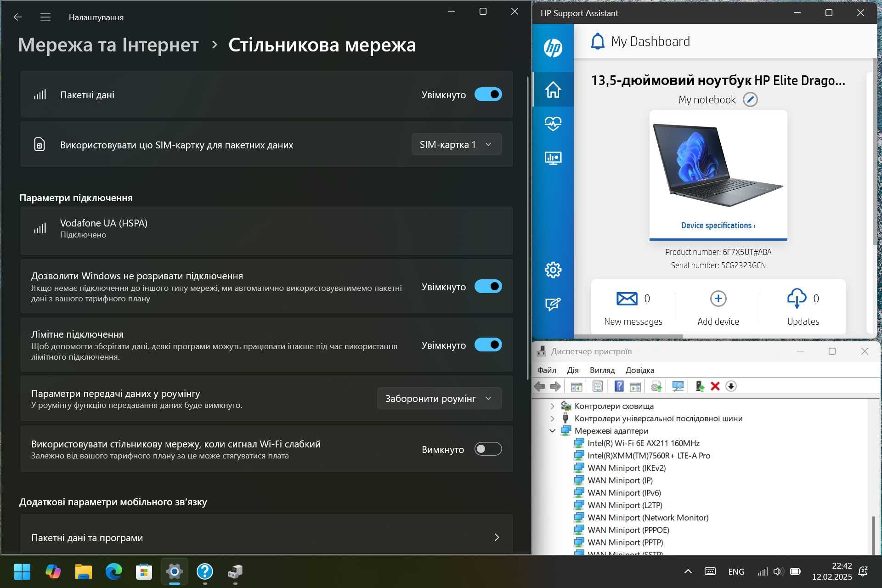The height and width of the screenshot is (588, 882).
Task: Collapse Мережеві адаптери tree node
Action: click(552, 431)
